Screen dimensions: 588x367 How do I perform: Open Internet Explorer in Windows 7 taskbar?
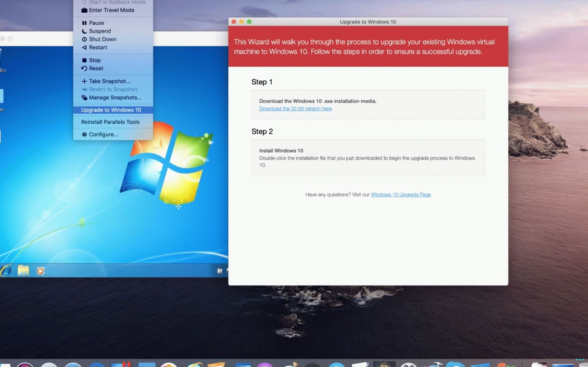click(x=6, y=271)
